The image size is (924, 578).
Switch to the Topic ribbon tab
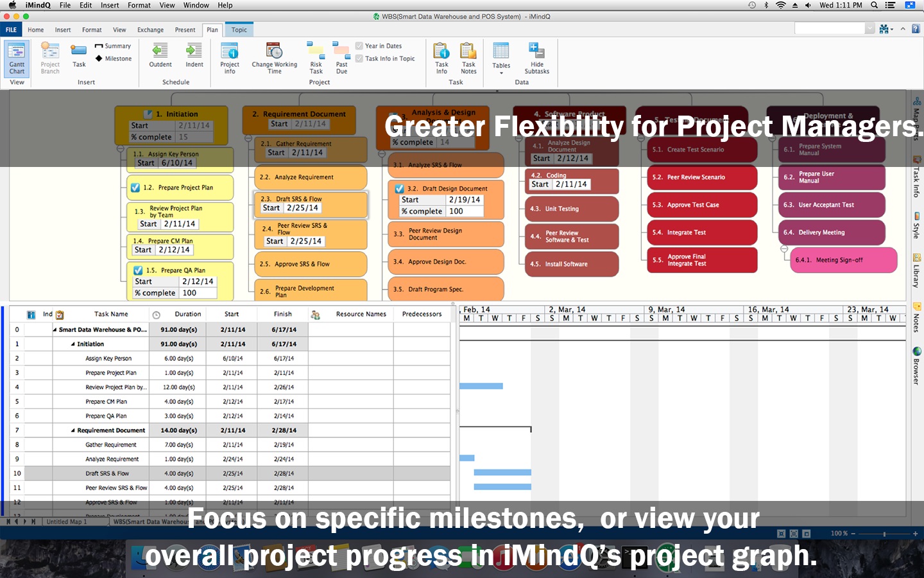(x=239, y=30)
